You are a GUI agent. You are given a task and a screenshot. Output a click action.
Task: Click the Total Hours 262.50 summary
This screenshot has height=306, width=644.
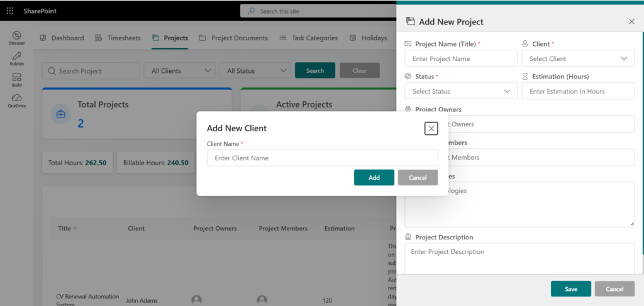(x=77, y=163)
